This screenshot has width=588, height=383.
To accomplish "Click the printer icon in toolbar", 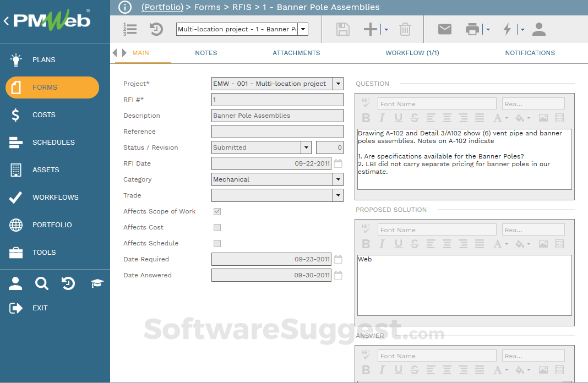I will click(x=472, y=29).
